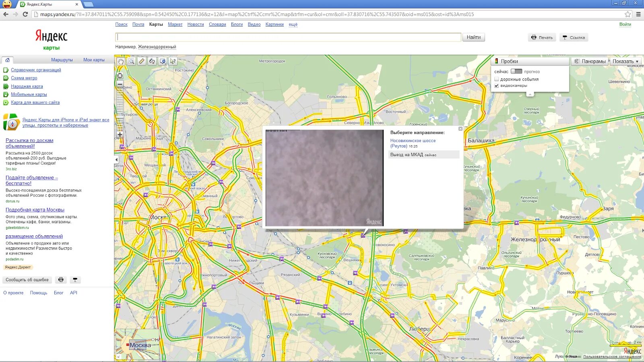Image resolution: width=644 pixels, height=362 pixels.
Task: Enable the дорожные события checkbox
Action: click(x=496, y=79)
